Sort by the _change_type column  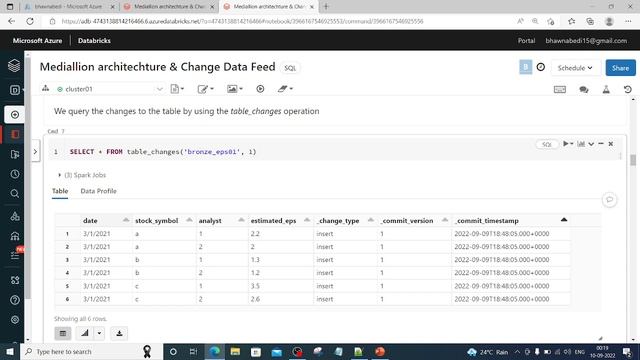click(371, 220)
